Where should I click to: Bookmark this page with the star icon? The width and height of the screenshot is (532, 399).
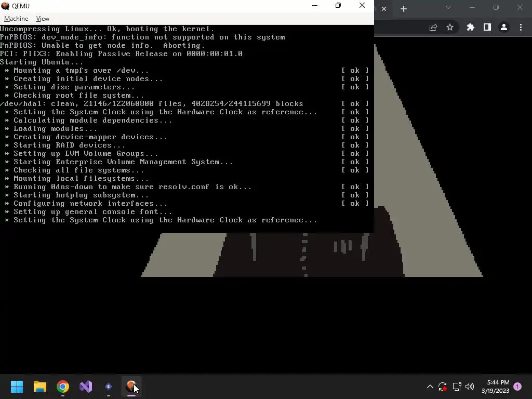tap(450, 27)
